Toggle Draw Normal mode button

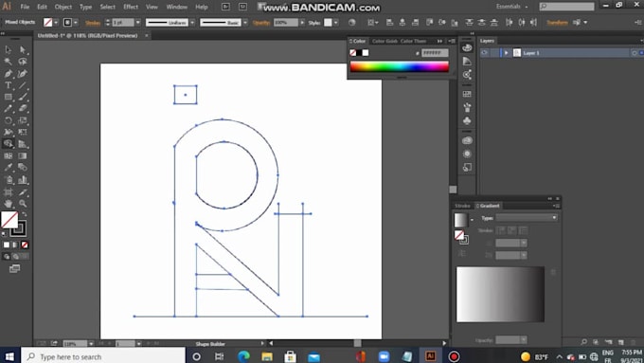7,257
